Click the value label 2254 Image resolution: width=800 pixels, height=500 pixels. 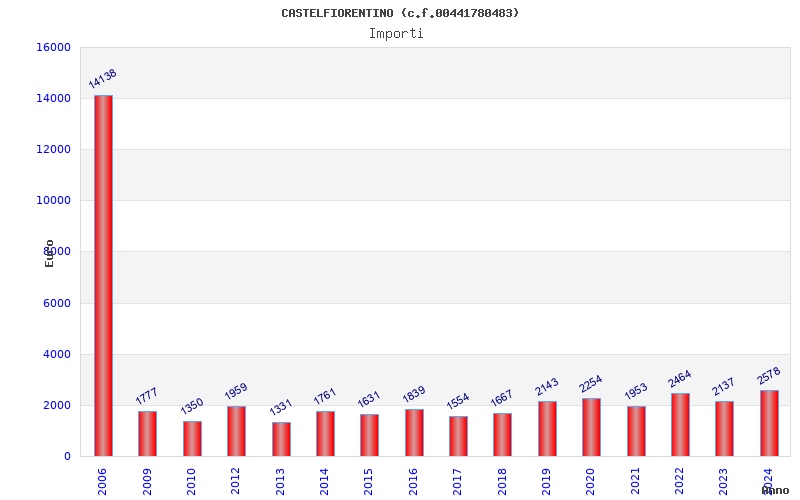point(590,384)
